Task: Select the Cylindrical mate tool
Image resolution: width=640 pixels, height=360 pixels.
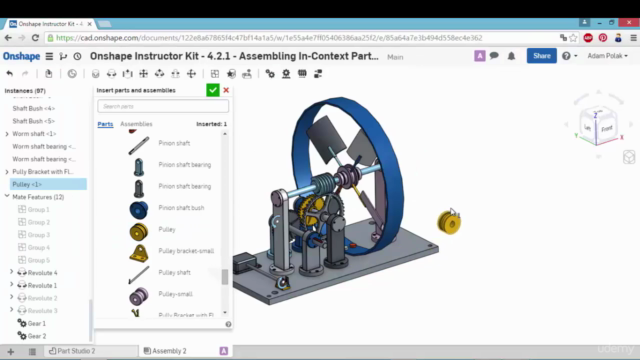Action: (x=159, y=74)
